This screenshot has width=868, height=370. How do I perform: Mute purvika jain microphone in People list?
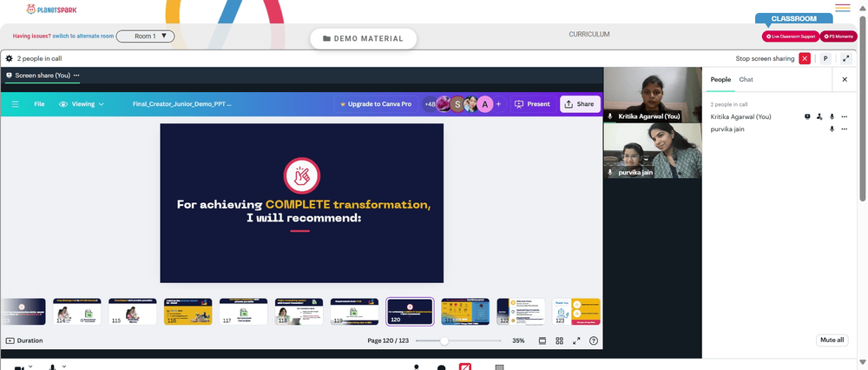click(x=832, y=129)
